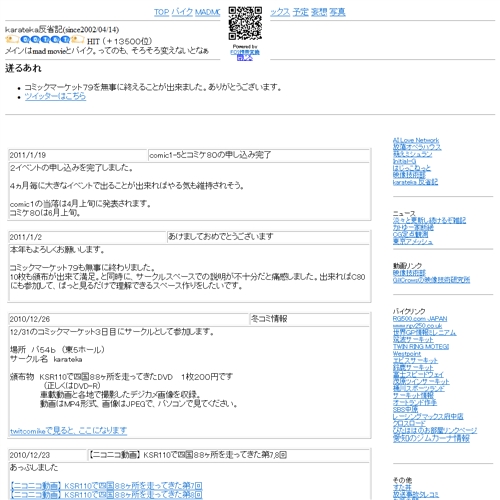Click the QR code image
Image resolution: width=500 pixels, height=500 pixels.
(245, 23)
